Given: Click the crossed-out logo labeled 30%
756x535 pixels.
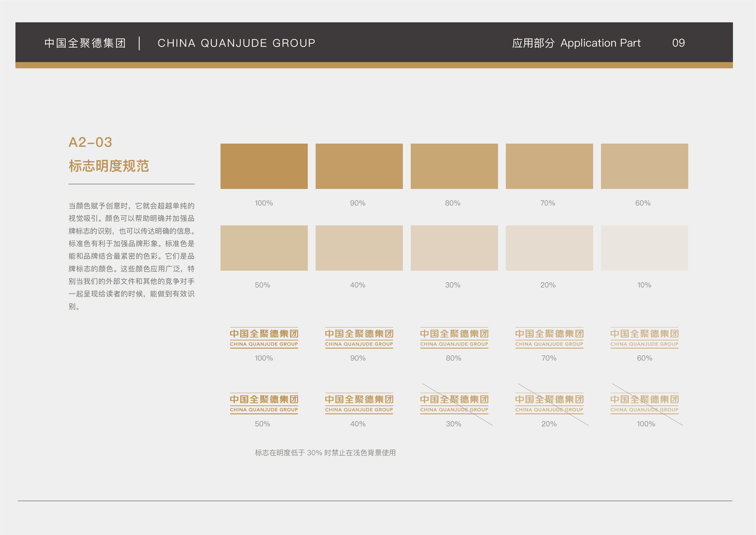Looking at the screenshot, I should click(454, 404).
